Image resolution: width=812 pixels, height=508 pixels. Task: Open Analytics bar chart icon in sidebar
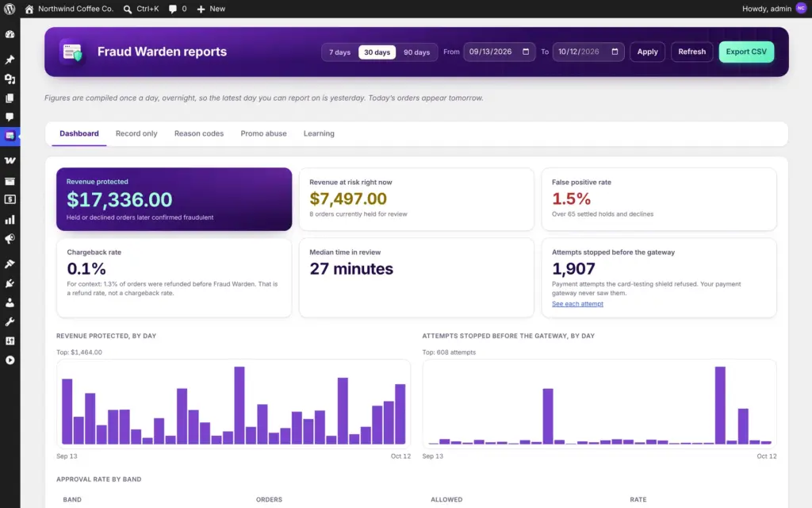[x=10, y=220]
